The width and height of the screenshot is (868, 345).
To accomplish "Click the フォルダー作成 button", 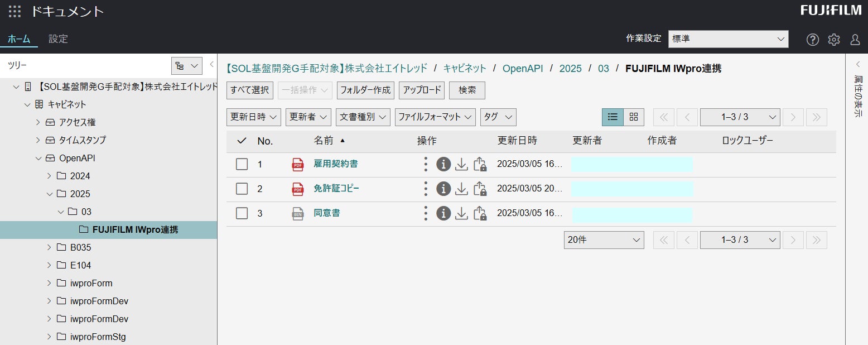I will [365, 90].
